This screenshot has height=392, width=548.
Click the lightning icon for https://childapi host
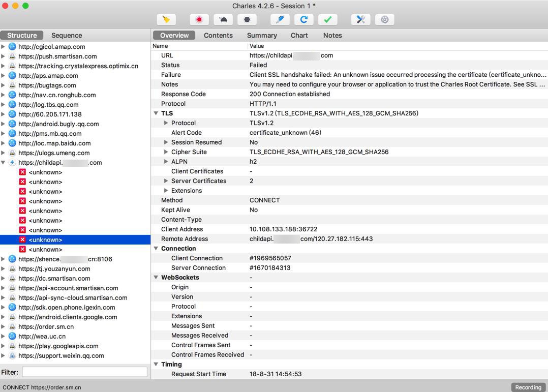[12, 163]
